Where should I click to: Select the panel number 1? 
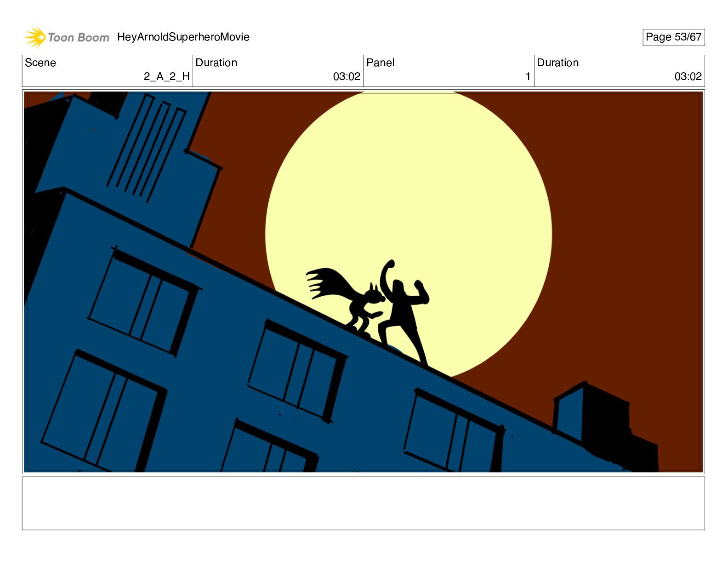coord(528,76)
